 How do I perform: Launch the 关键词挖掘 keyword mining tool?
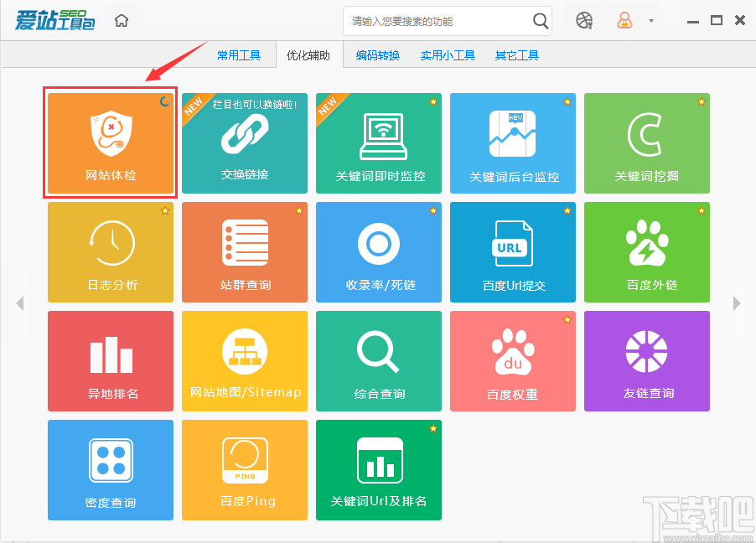pyautogui.click(x=646, y=142)
